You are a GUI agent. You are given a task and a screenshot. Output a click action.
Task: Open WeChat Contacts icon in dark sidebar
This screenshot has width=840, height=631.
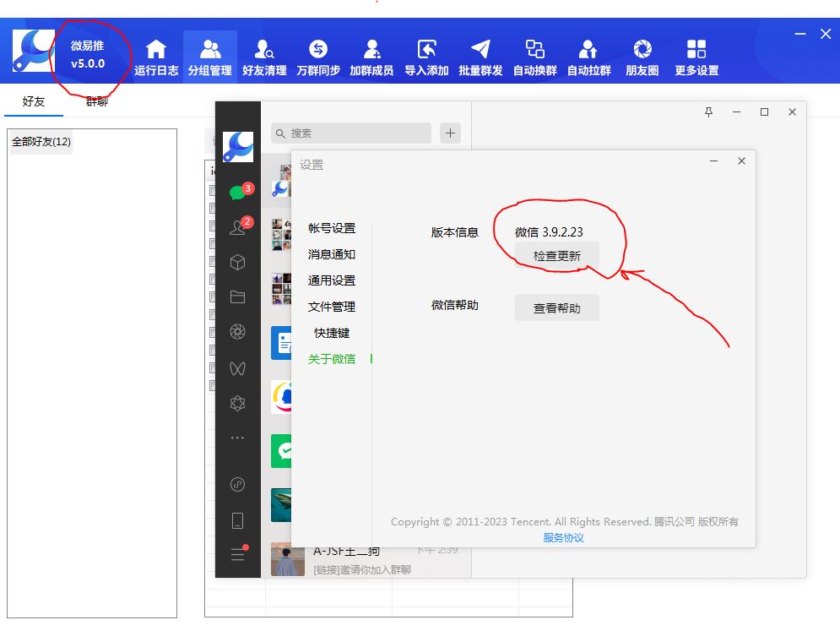[236, 226]
